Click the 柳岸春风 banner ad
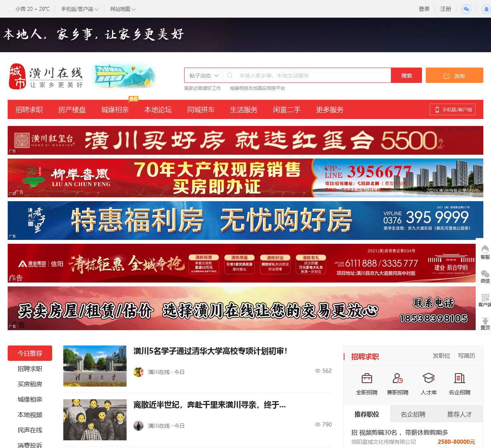 (x=245, y=178)
